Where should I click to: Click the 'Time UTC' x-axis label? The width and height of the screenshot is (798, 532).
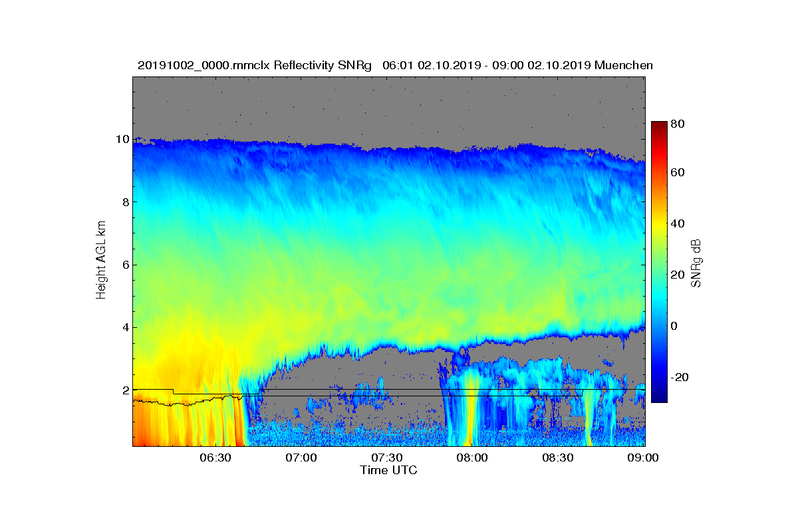click(389, 470)
